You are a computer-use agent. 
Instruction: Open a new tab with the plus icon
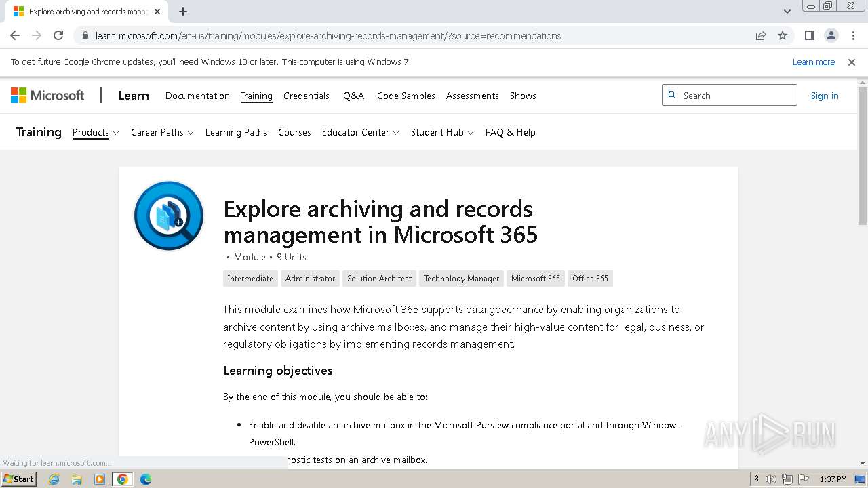(183, 12)
